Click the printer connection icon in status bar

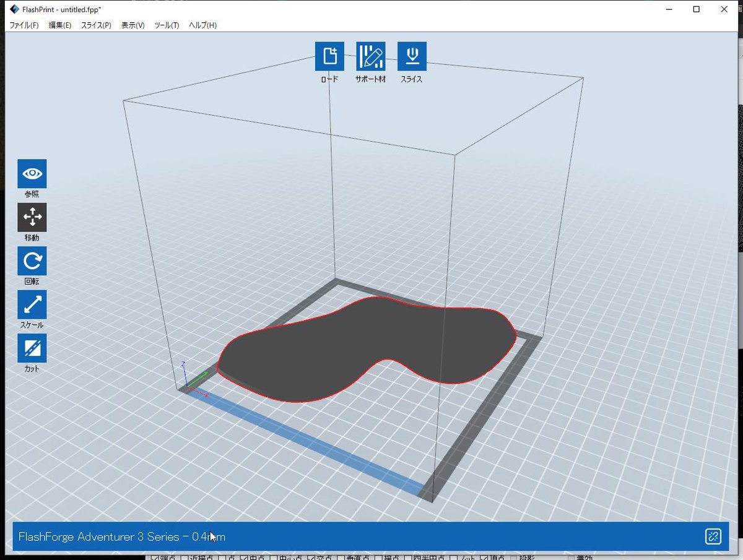coord(713,536)
